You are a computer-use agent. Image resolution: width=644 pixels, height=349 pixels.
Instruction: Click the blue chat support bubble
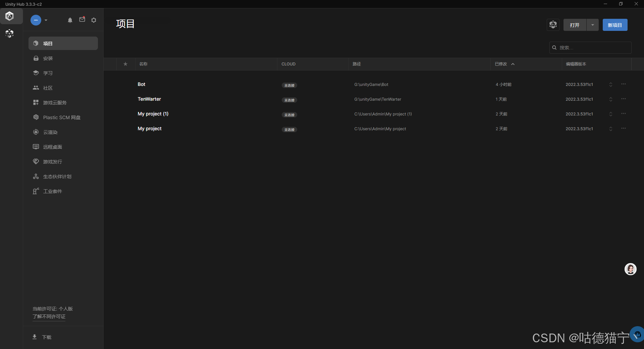point(637,334)
